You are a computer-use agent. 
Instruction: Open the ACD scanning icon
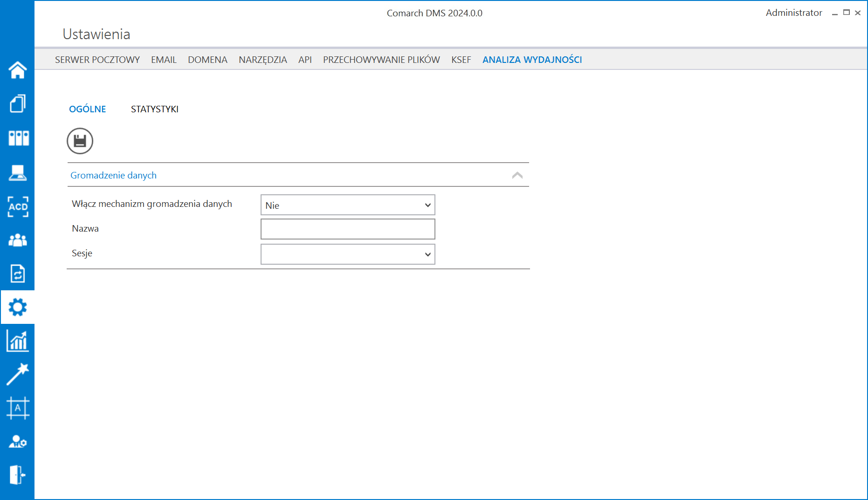click(18, 206)
